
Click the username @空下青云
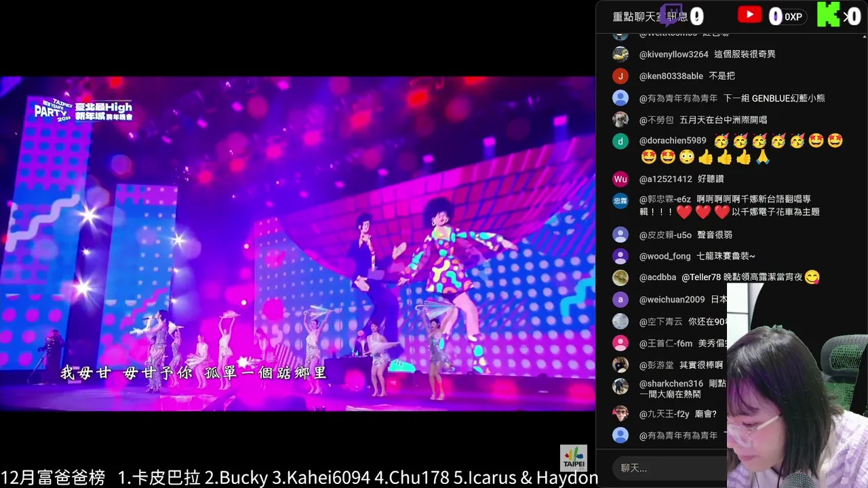click(x=660, y=322)
